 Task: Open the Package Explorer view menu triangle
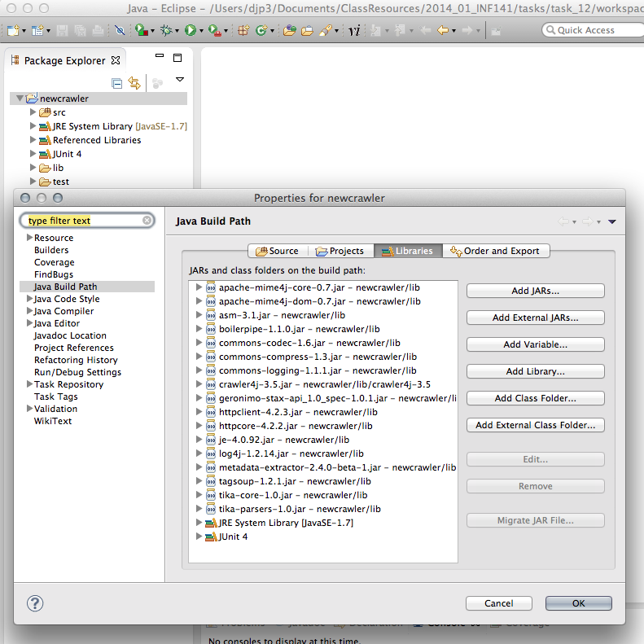click(179, 79)
